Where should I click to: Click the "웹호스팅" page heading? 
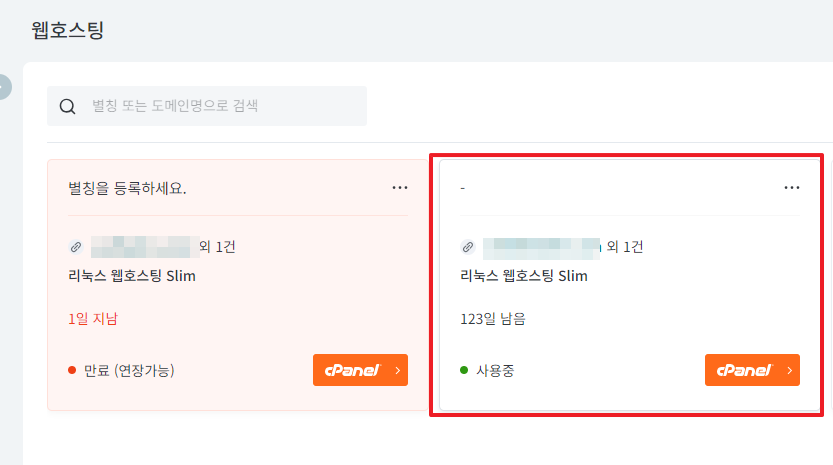tap(68, 30)
